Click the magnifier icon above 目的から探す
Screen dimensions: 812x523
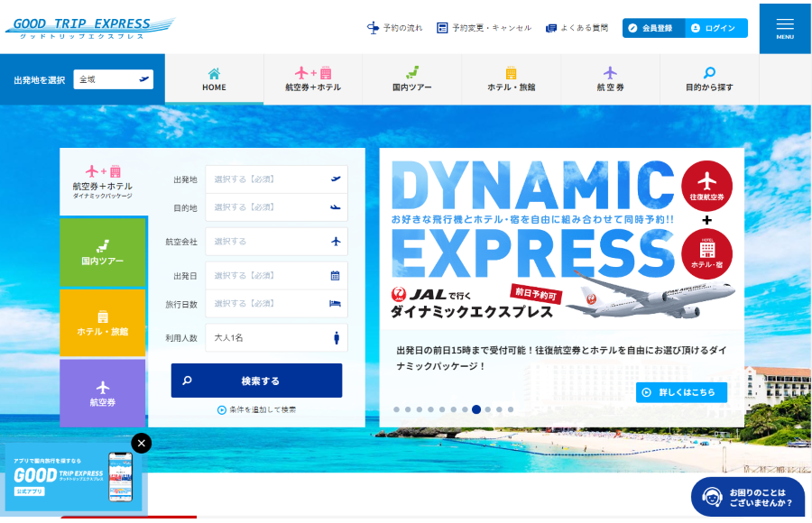[709, 72]
